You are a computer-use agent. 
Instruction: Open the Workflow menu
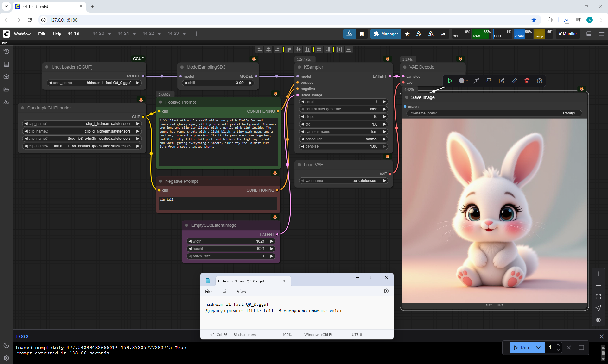pos(22,34)
